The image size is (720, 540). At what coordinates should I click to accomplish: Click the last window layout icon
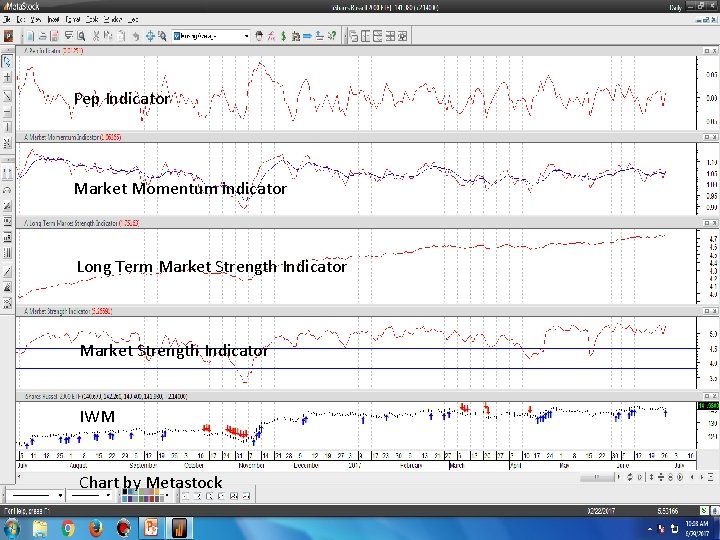pos(402,36)
